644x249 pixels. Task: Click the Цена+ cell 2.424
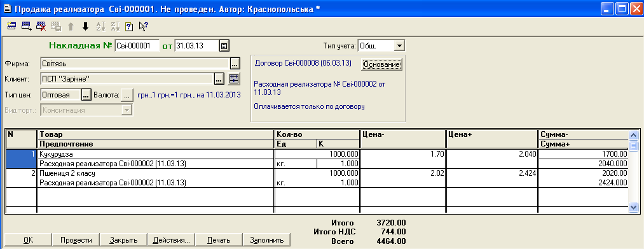491,178
